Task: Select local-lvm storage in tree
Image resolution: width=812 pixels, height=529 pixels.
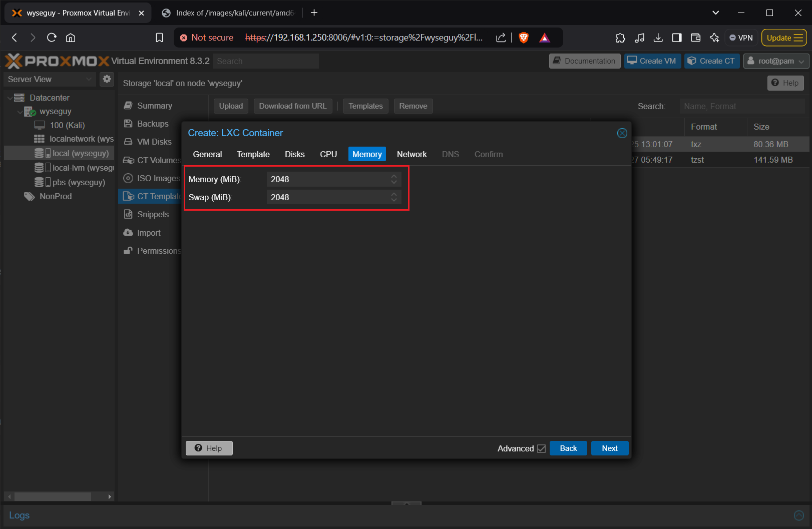Action: (74, 168)
